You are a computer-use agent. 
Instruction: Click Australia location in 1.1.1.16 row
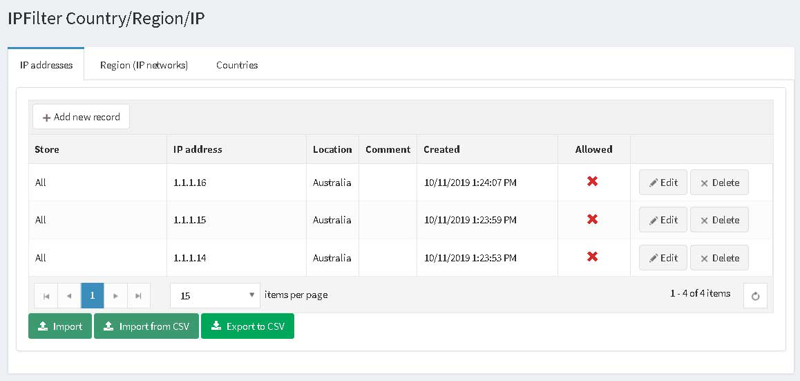(x=332, y=183)
